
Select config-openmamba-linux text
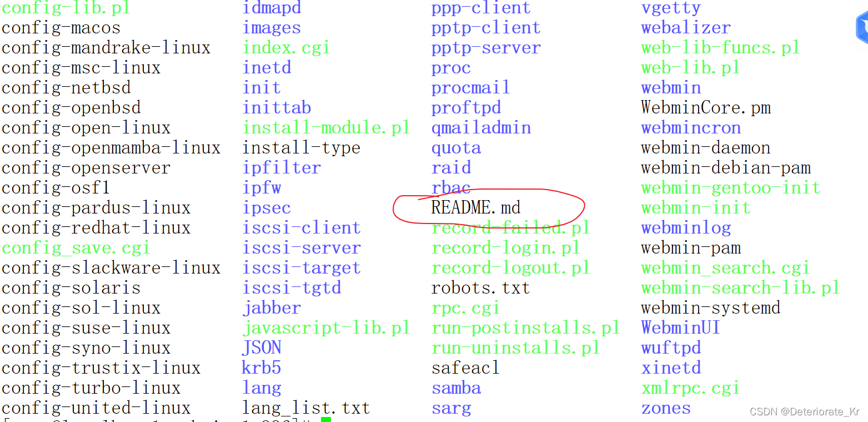(x=111, y=148)
